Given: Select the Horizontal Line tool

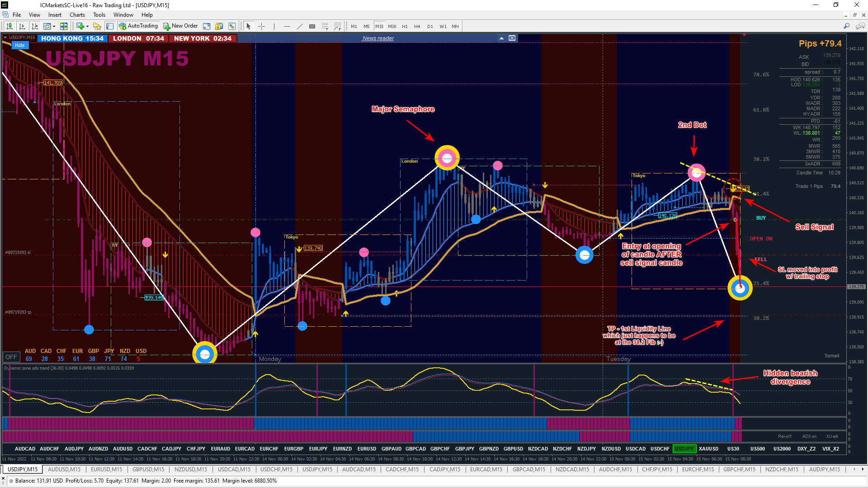Looking at the screenshot, I should click(287, 26).
